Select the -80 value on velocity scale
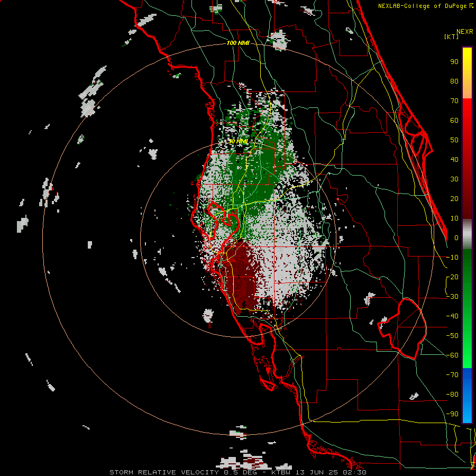The image size is (476, 476). coord(452,395)
